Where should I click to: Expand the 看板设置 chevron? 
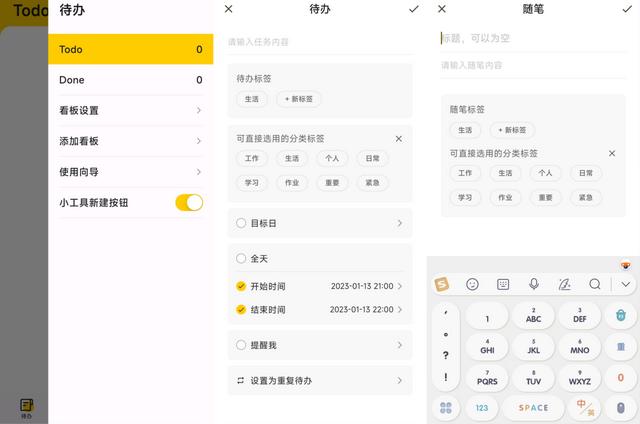pos(199,110)
